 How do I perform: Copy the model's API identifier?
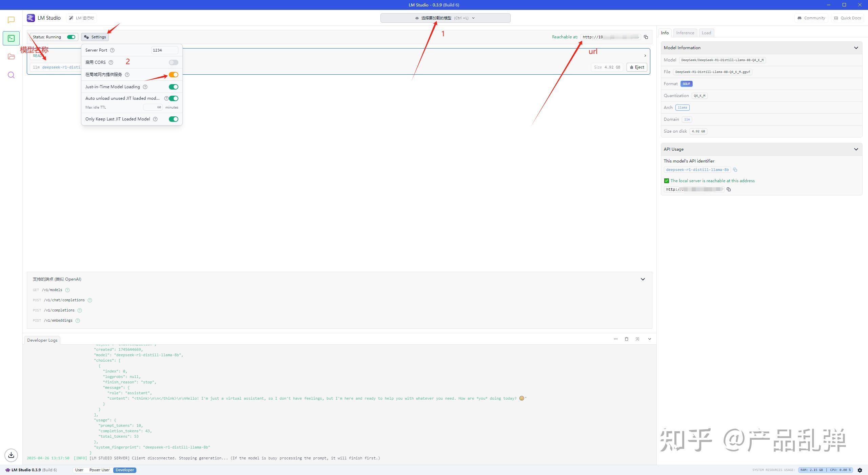point(735,170)
